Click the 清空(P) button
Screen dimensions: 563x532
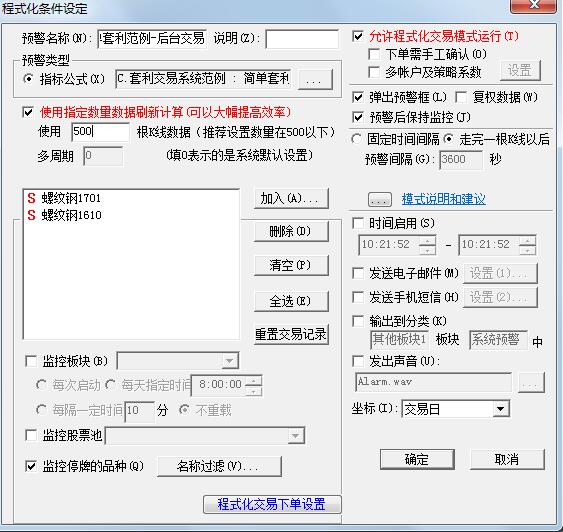(291, 265)
